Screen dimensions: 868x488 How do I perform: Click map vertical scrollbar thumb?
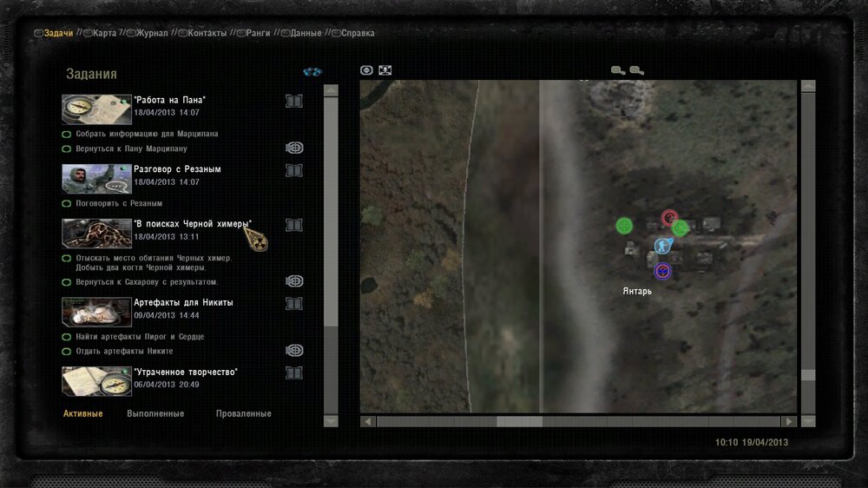coord(808,375)
